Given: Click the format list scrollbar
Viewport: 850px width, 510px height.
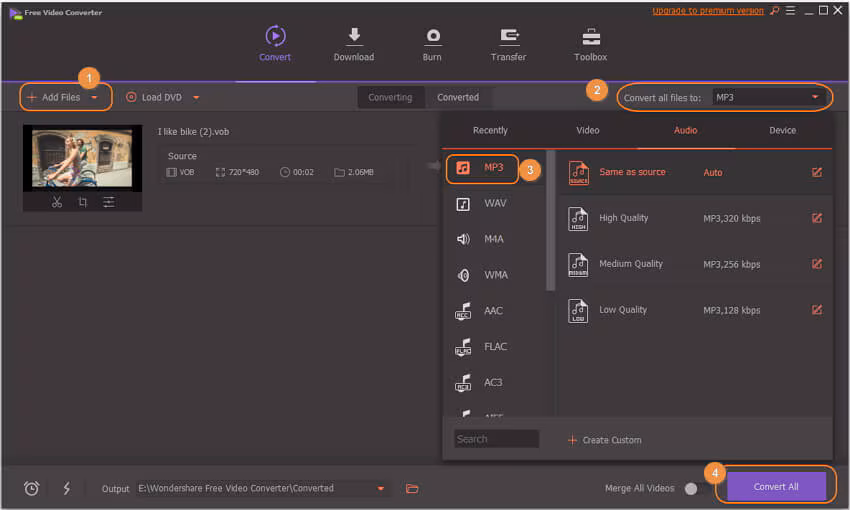Looking at the screenshot, I should point(550,221).
